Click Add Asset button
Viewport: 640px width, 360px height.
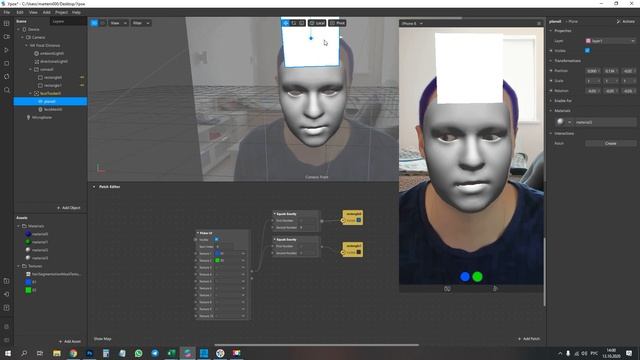(69, 341)
